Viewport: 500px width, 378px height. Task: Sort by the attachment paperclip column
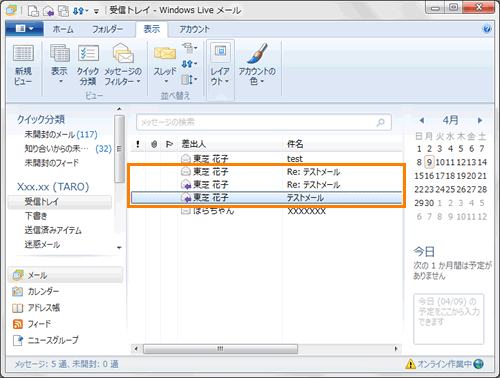[154, 144]
